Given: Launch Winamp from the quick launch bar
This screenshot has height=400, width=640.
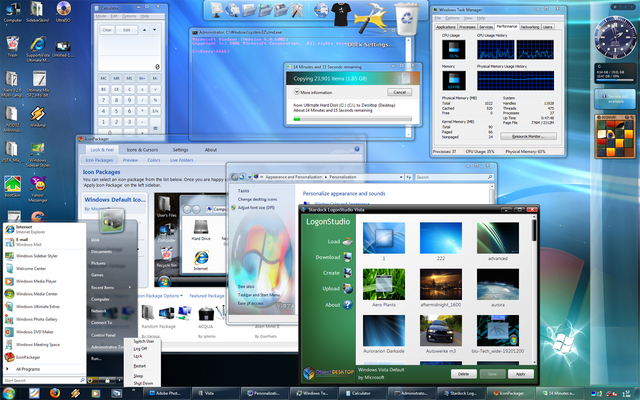Looking at the screenshot, I should (x=76, y=393).
